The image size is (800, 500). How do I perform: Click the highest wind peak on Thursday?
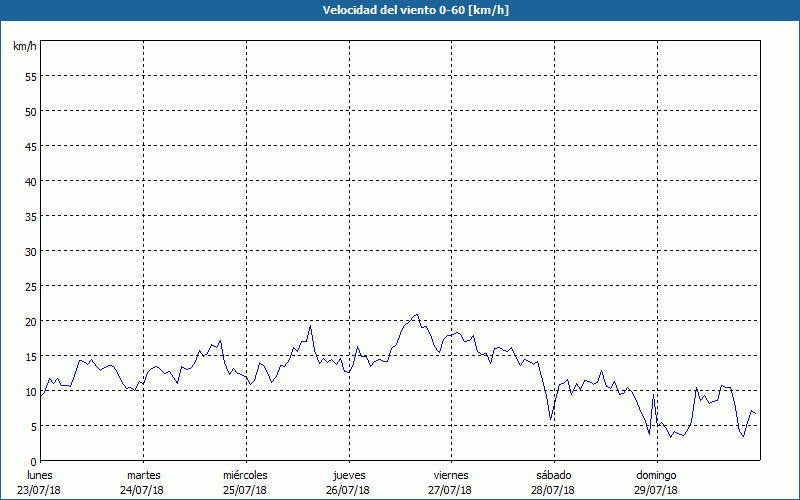417,315
